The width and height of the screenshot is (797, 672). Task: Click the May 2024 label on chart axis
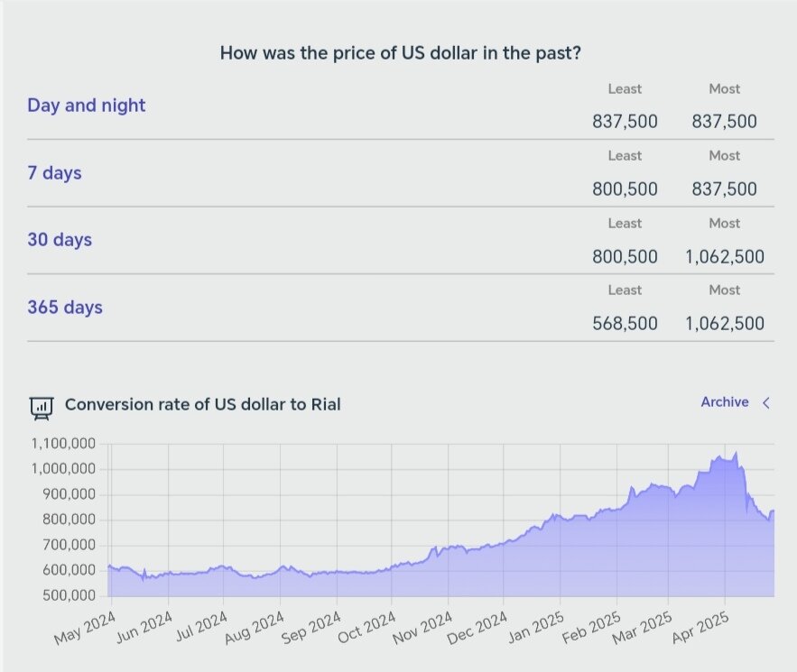pos(84,624)
